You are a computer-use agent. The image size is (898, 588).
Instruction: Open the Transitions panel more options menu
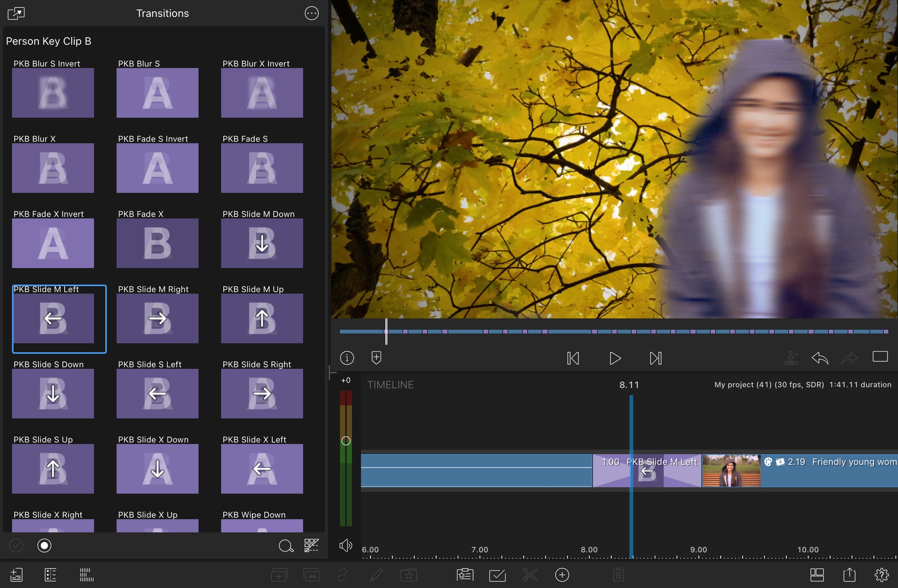coord(311,13)
